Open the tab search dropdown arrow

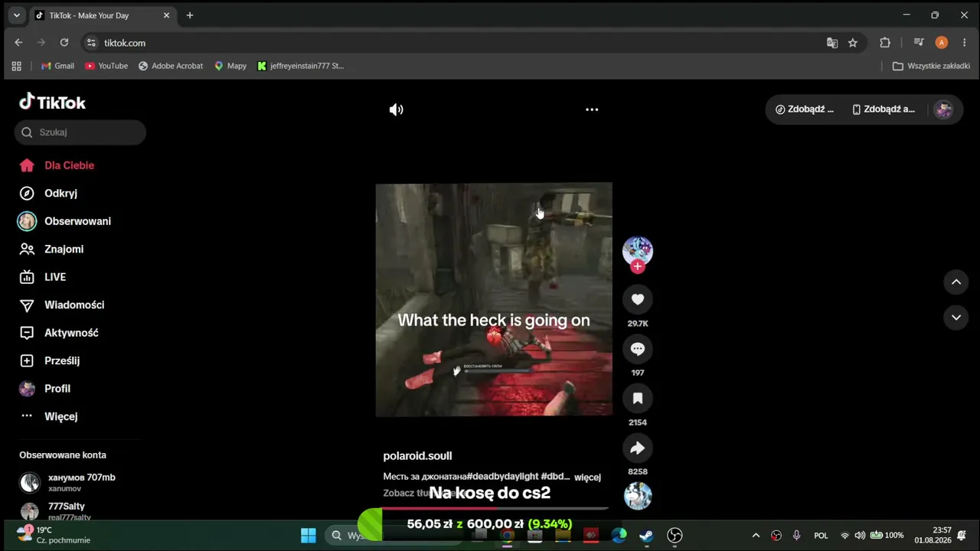17,15
